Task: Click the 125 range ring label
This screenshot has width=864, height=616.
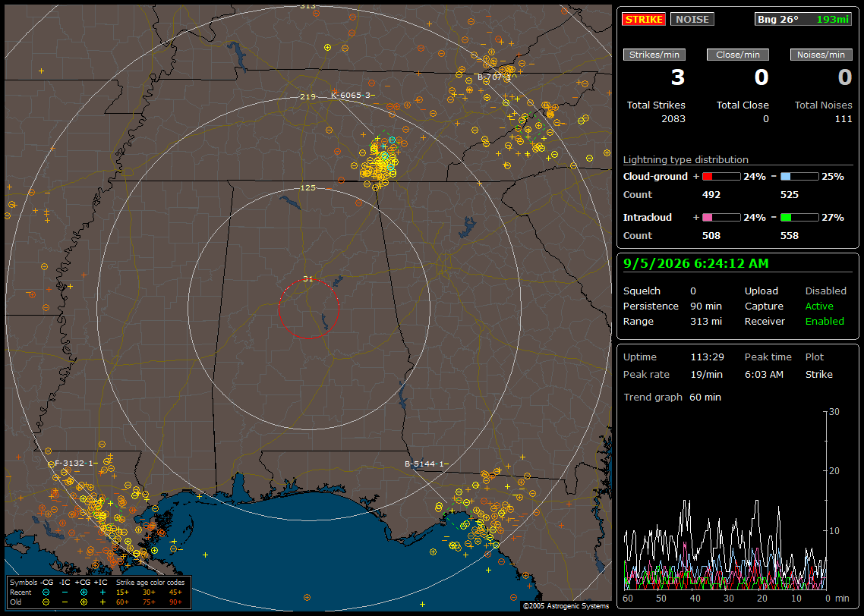Action: point(308,188)
